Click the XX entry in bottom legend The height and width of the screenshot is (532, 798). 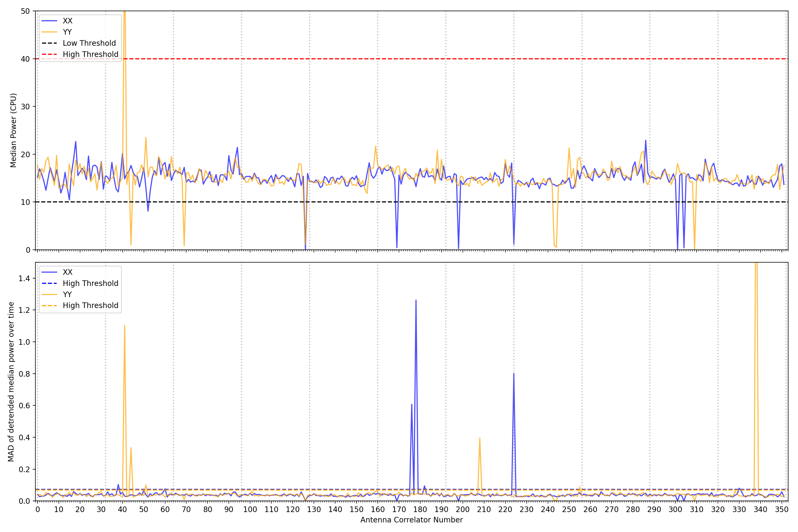pos(67,272)
